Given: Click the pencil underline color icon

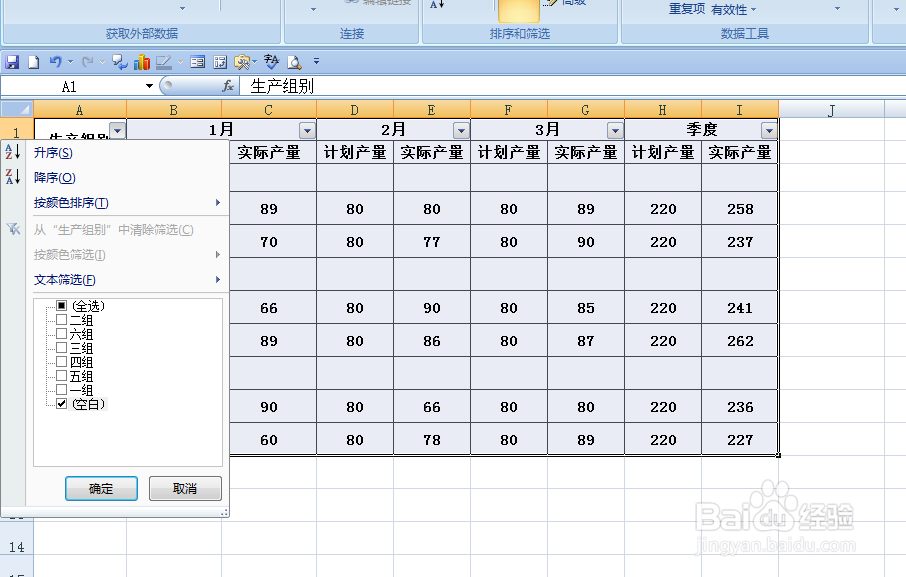Looking at the screenshot, I should [x=164, y=62].
